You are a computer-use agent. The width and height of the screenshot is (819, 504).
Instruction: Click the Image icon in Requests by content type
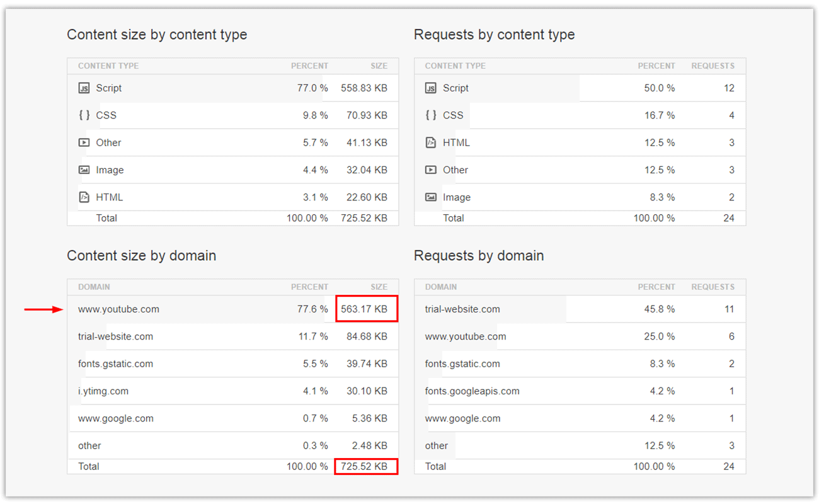click(x=431, y=197)
